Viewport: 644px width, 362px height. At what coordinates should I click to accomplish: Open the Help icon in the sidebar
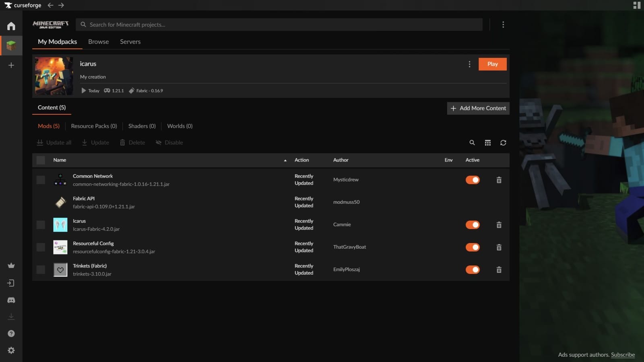coord(11,333)
